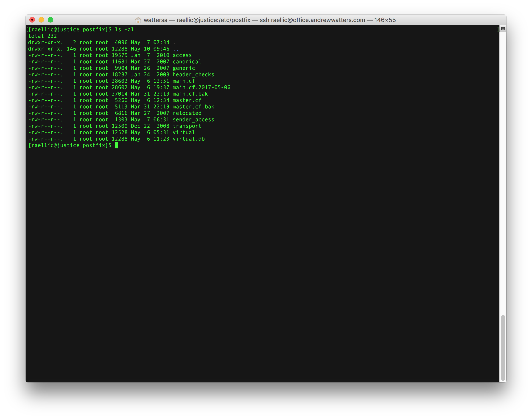The width and height of the screenshot is (532, 419).
Task: Click the 'drwxr-xr-x.' permissions of the '..' row
Action: point(46,49)
